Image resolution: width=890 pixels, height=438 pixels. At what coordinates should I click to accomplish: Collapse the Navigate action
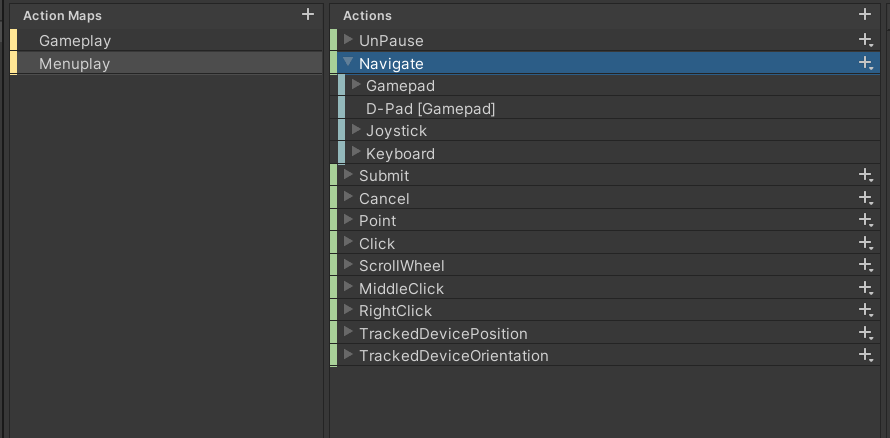point(348,63)
